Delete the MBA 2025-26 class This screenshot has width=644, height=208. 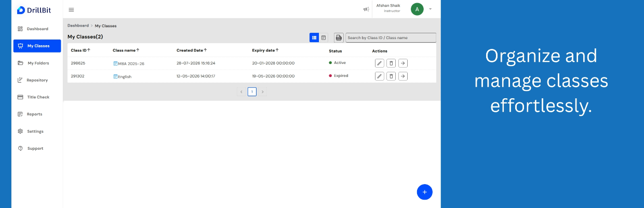392,63
